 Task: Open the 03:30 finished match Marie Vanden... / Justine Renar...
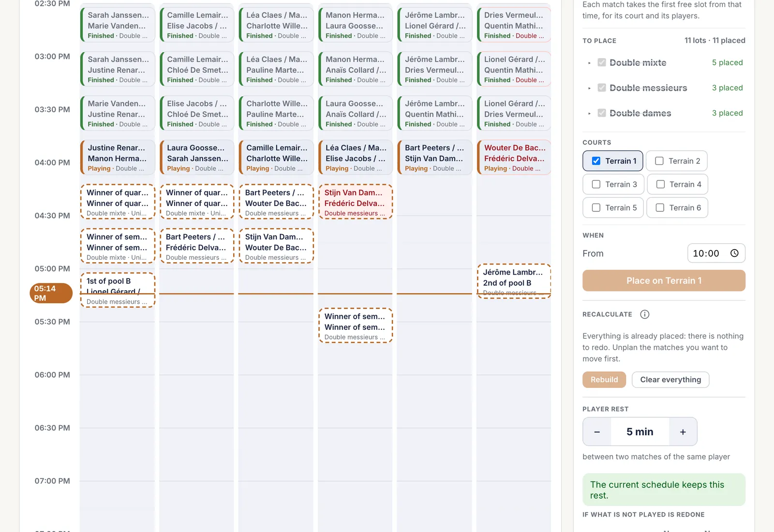coord(118,113)
